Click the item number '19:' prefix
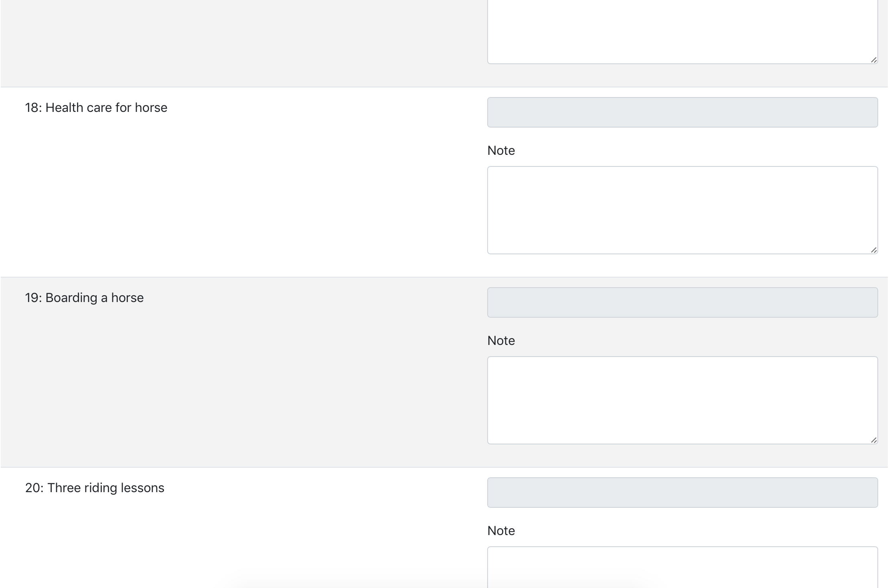This screenshot has height=588, width=891. [33, 298]
